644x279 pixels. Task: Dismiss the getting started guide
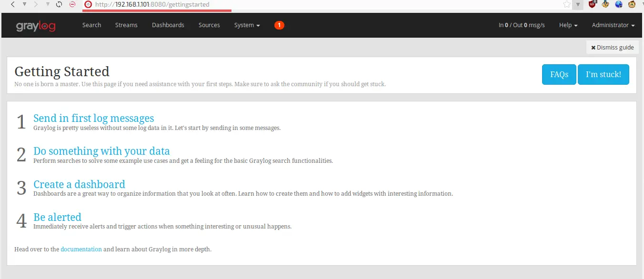[x=612, y=48]
